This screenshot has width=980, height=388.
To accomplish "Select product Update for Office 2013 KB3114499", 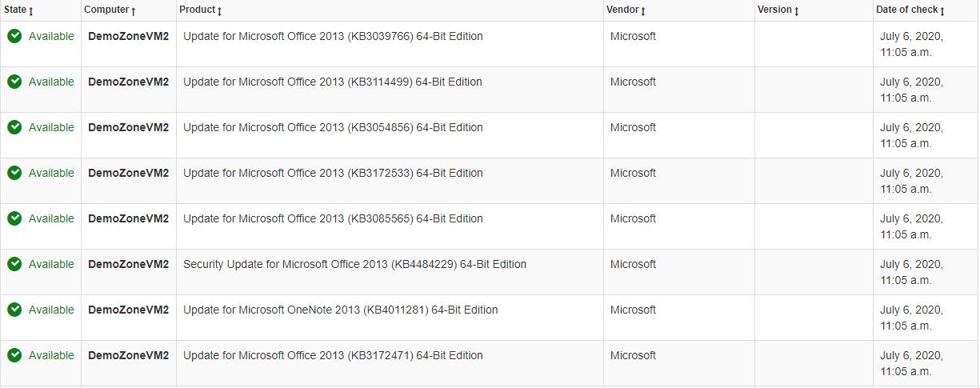I will 333,82.
